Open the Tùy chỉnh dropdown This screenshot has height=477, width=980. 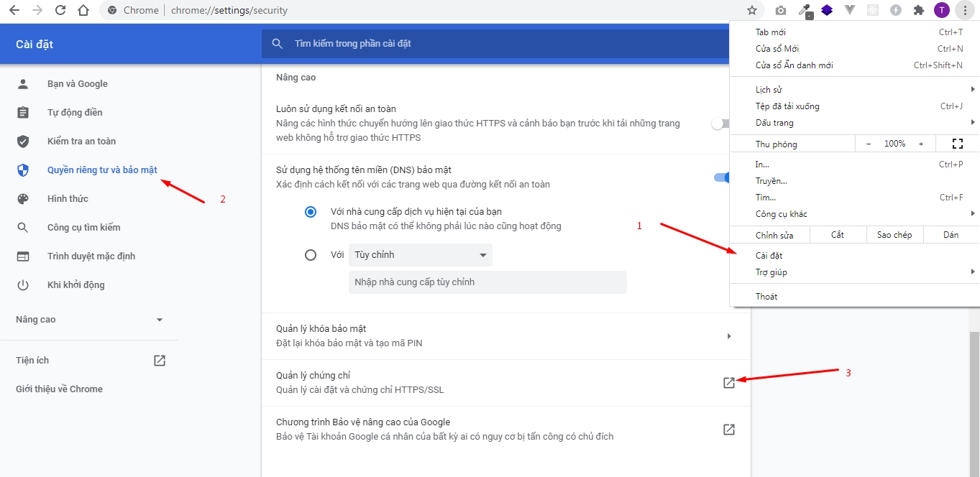click(421, 255)
